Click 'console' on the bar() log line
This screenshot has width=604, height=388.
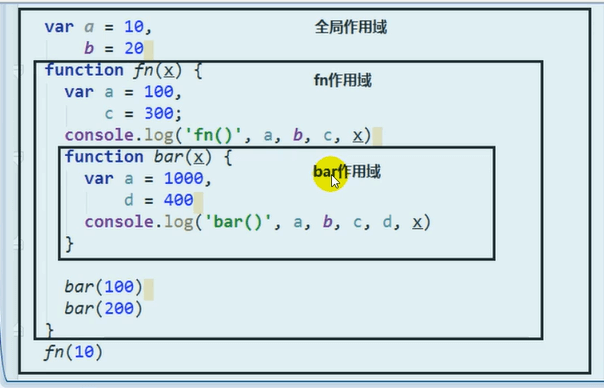click(119, 222)
